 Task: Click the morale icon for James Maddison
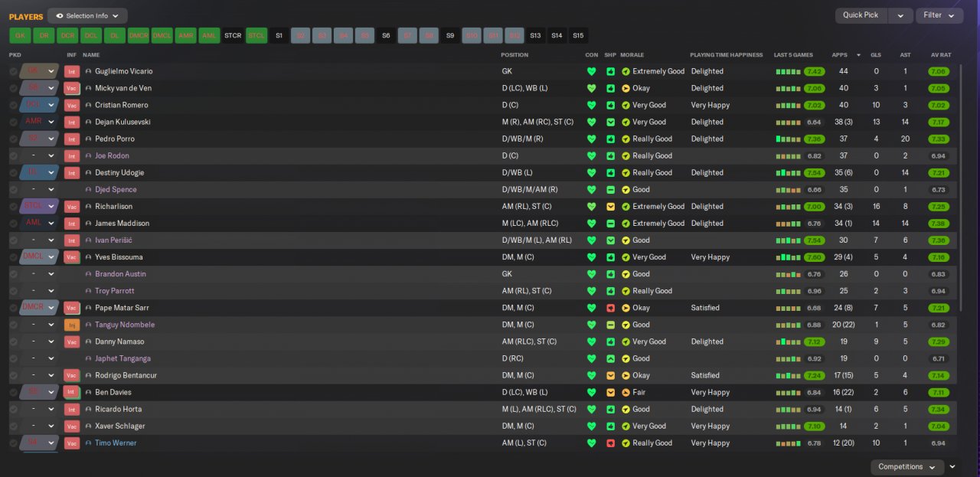(626, 224)
